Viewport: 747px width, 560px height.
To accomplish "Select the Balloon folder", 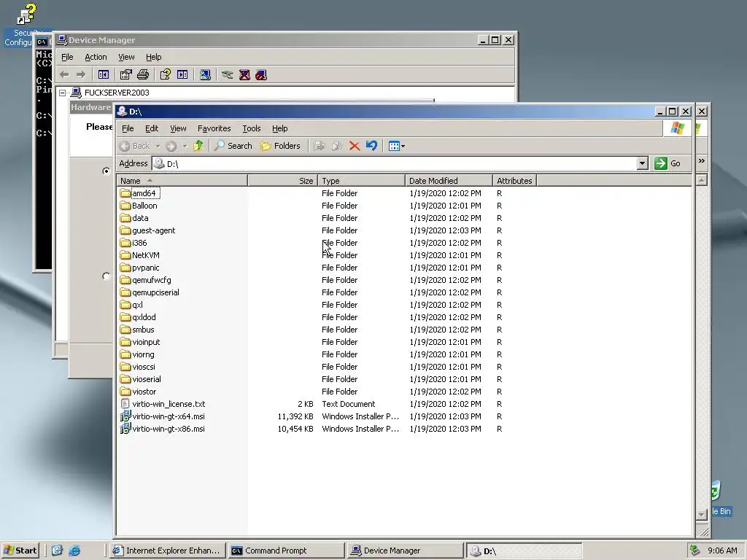I will pyautogui.click(x=139, y=206).
